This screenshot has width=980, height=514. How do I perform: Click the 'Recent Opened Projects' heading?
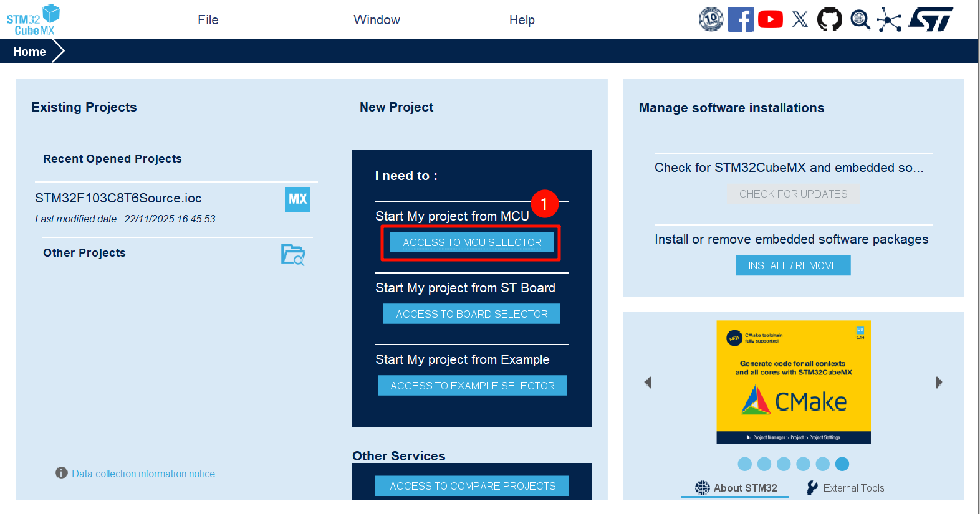click(x=113, y=159)
